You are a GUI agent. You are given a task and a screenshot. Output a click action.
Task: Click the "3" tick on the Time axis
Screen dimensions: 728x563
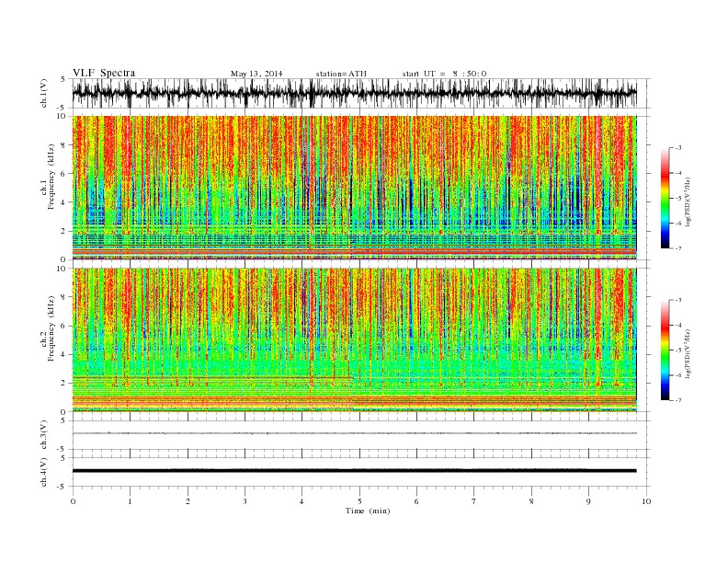(x=245, y=501)
